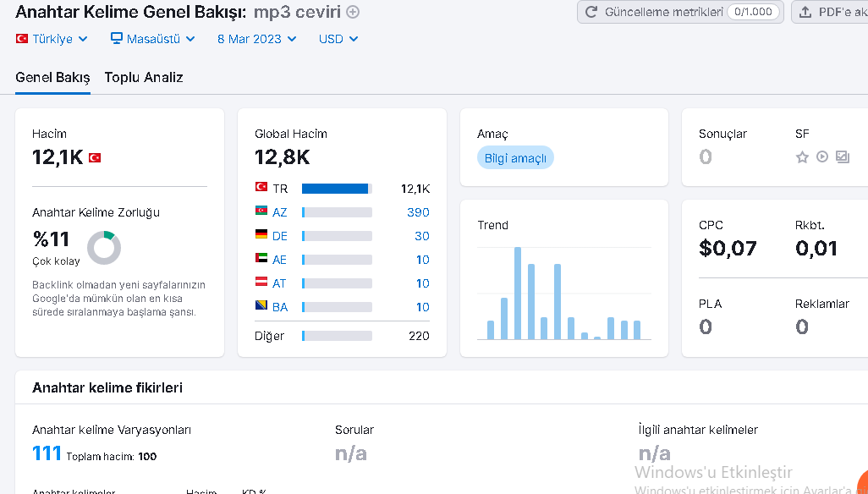This screenshot has width=868, height=494.
Task: Click the Diğer volume progress bar
Action: coord(337,336)
